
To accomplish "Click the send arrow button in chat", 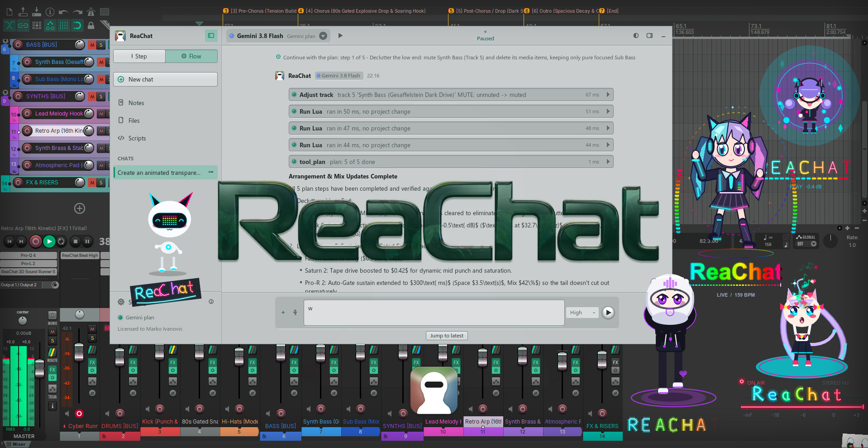I will 608,313.
